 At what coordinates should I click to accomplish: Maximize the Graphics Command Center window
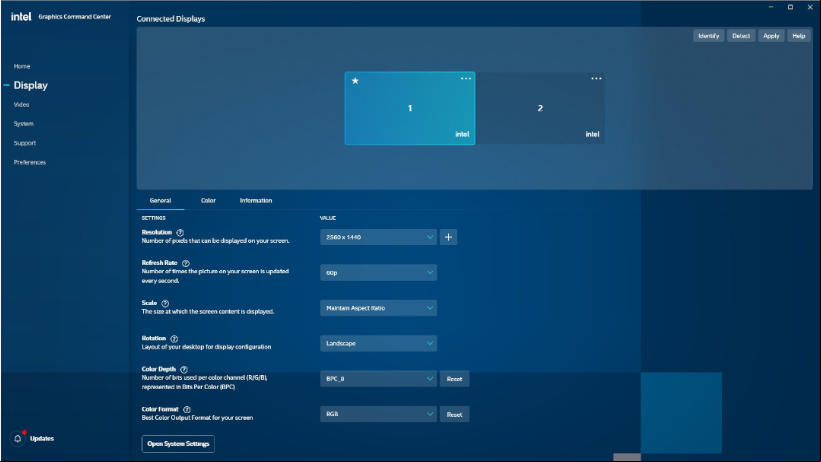pos(791,7)
